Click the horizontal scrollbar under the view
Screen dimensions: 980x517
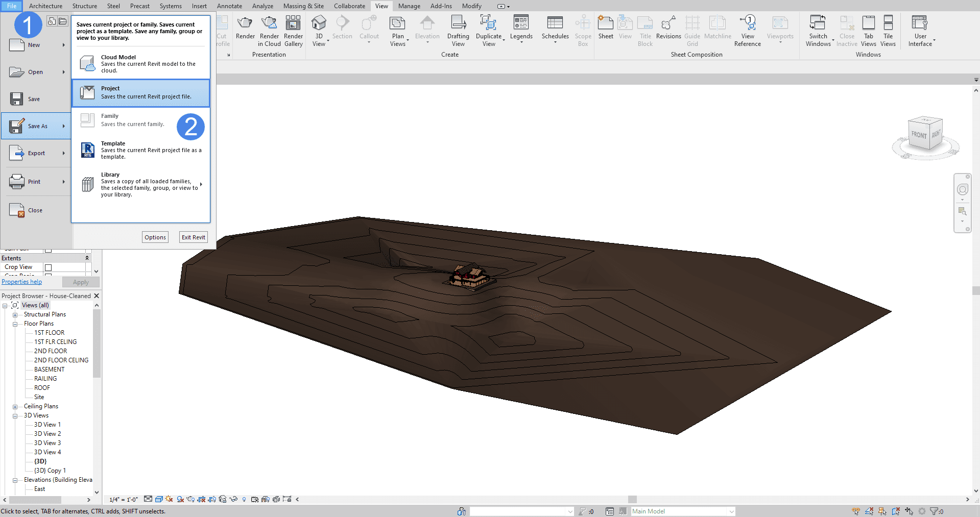pos(632,500)
